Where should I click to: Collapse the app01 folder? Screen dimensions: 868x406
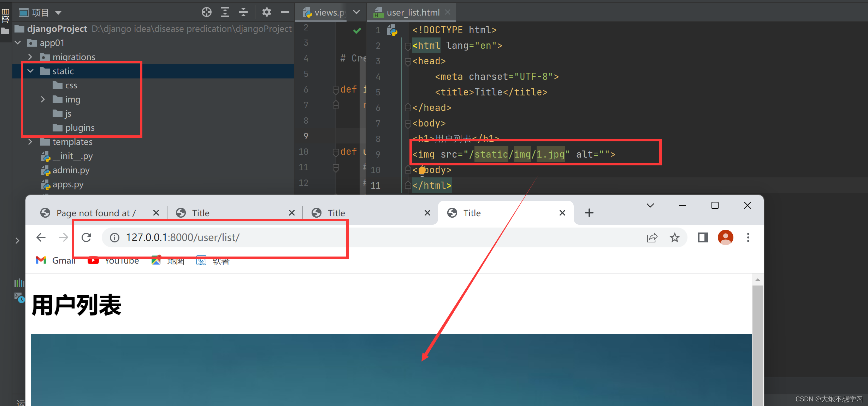pos(18,43)
